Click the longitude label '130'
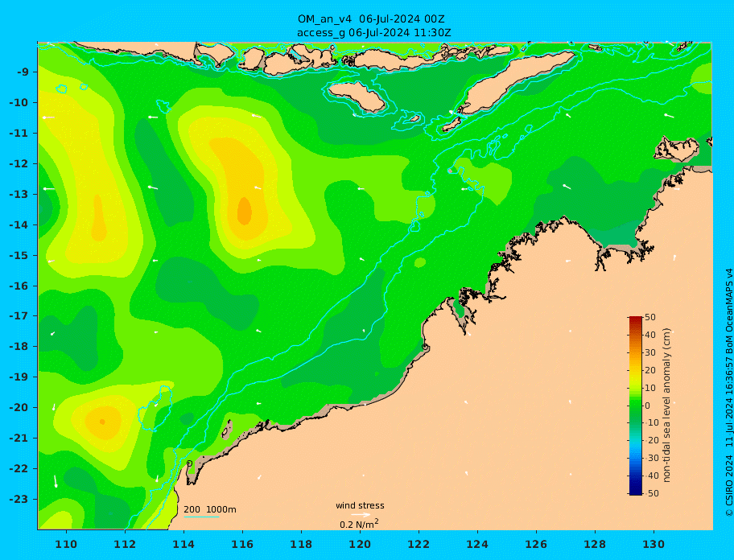Image resolution: width=734 pixels, height=560 pixels. pyautogui.click(x=654, y=544)
